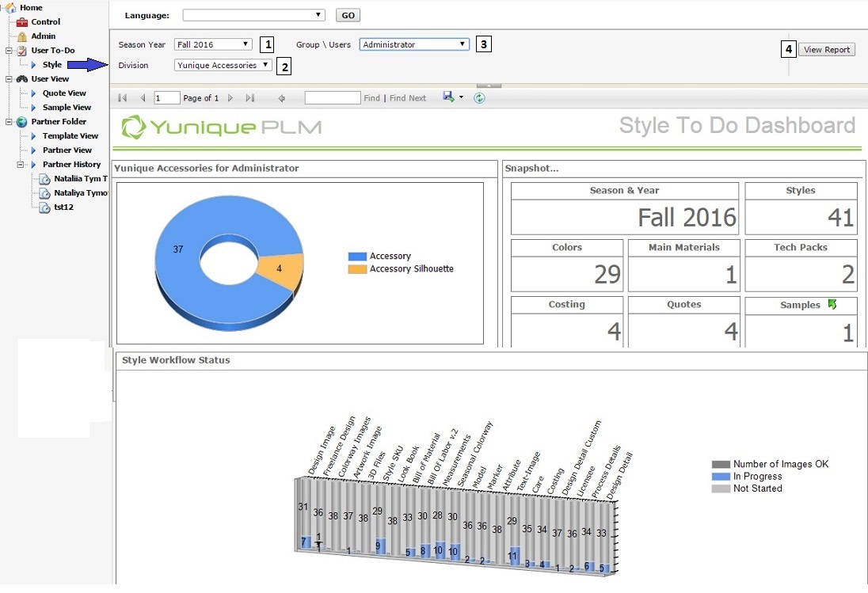Click the Accessory Silhouette legend swatch

357,269
